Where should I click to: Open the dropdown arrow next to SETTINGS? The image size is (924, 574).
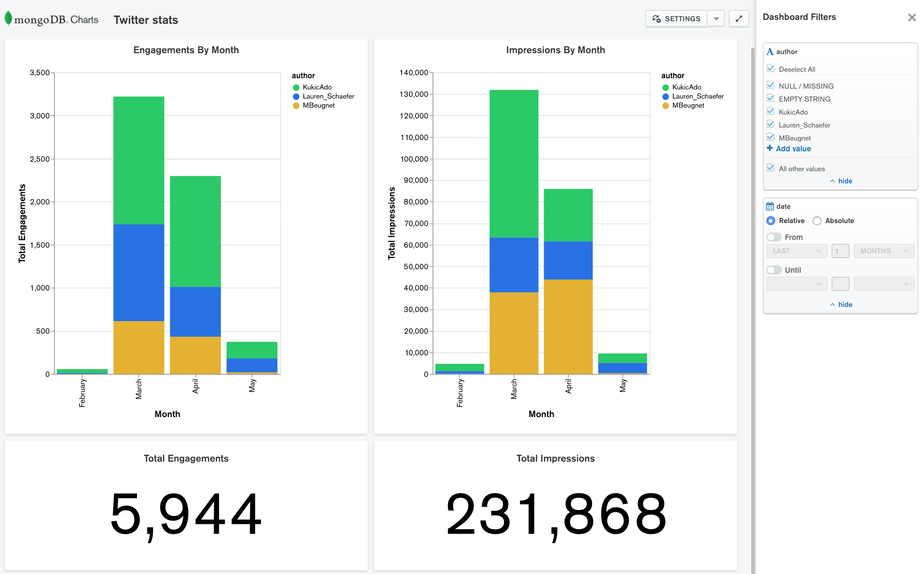tap(716, 19)
